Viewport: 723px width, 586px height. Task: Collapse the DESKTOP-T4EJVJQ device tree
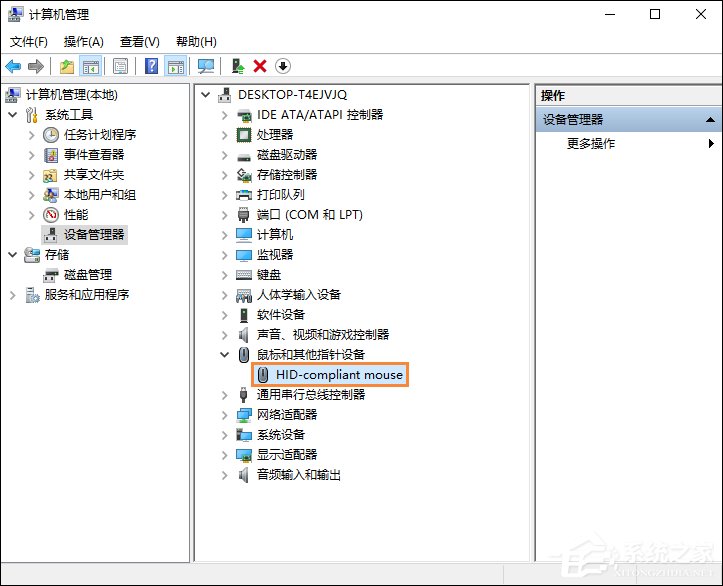point(206,95)
